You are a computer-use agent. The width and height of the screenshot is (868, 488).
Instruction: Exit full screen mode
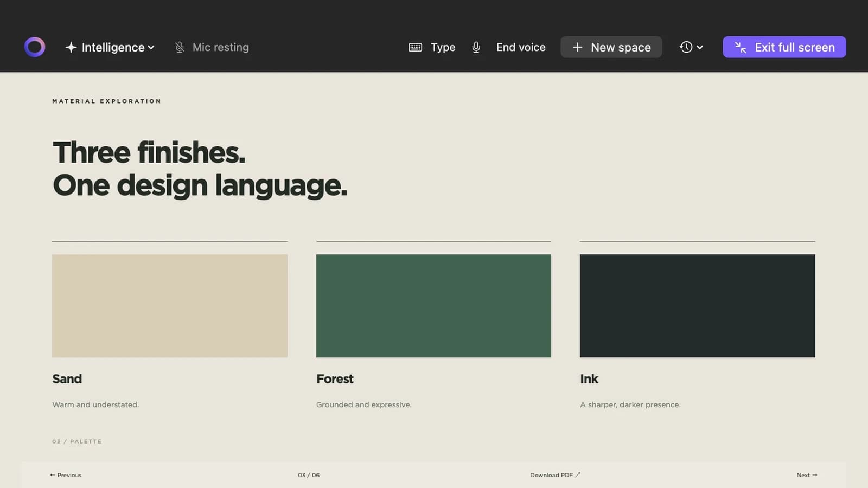click(x=784, y=47)
